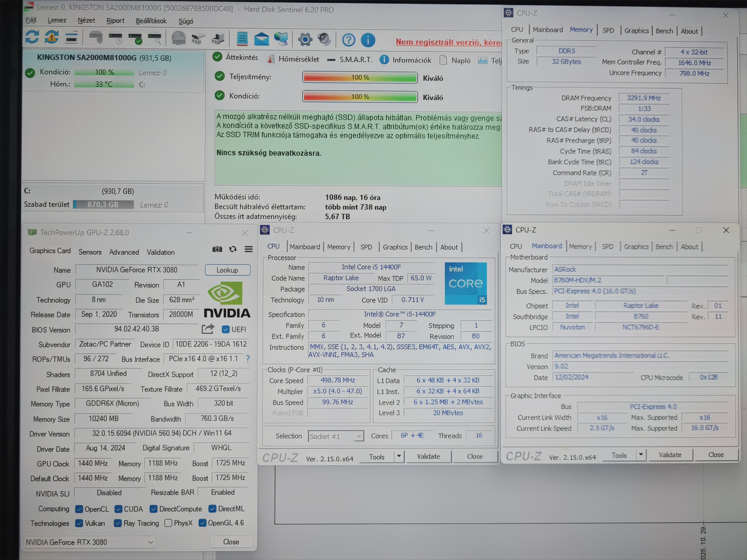The height and width of the screenshot is (560, 747).
Task: Open the Sensors tab in GPU-Z
Action: [90, 252]
